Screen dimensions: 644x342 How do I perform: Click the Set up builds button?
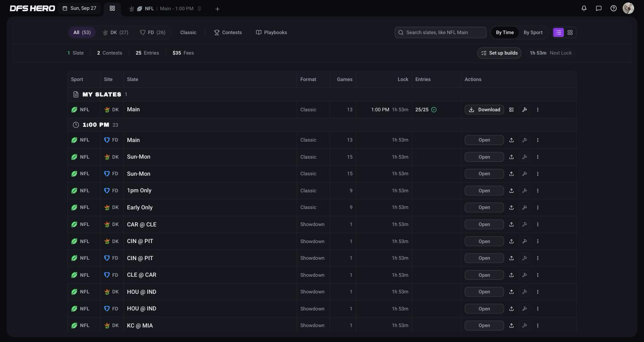coord(499,53)
